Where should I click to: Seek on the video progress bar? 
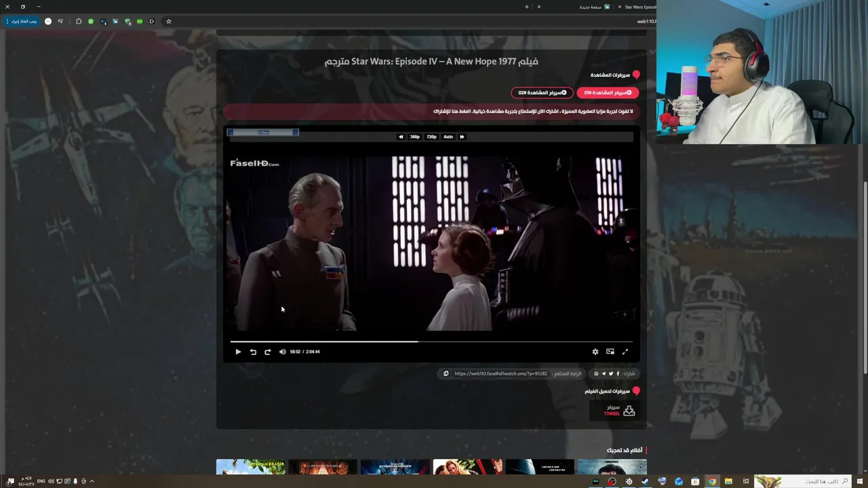tap(431, 342)
